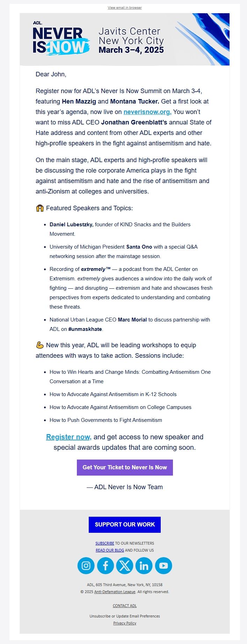The image size is (247, 644).
Task: Click Unsubscribe or Update Email Preferences
Action: tap(124, 616)
